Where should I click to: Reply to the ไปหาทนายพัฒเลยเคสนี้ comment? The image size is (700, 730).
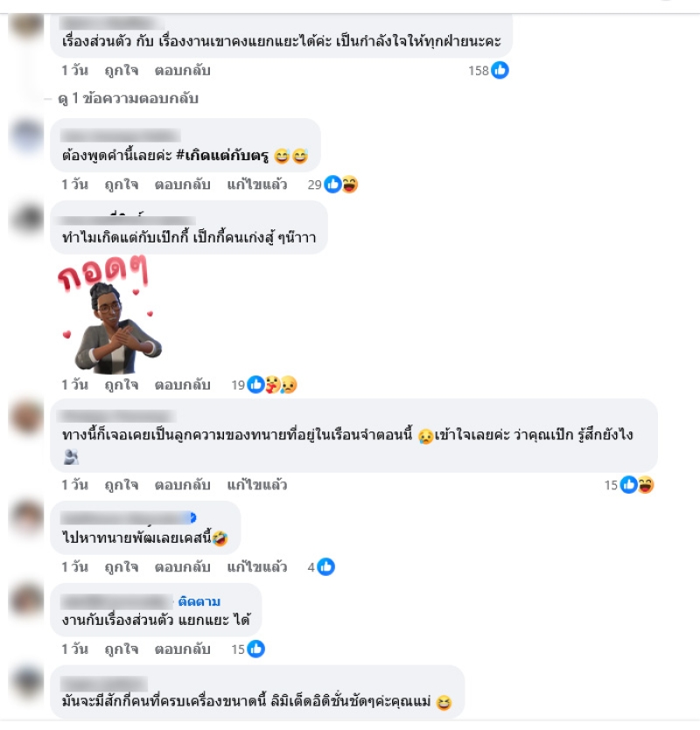click(x=183, y=566)
